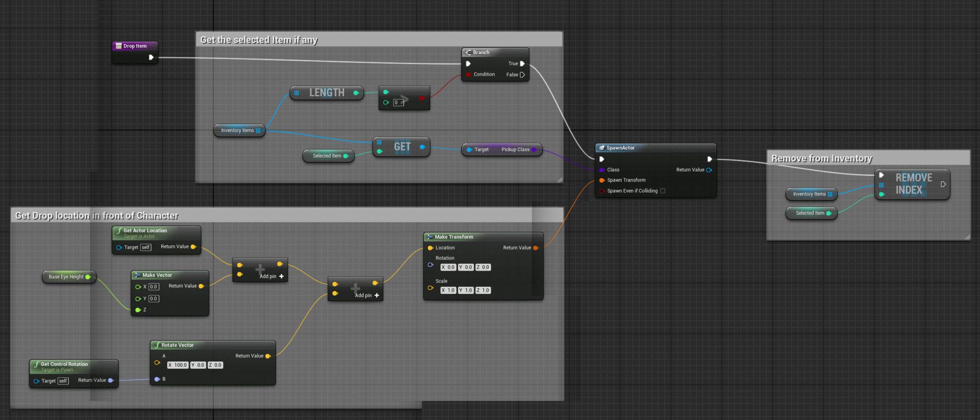Select the SpawnActor node header

coord(655,148)
